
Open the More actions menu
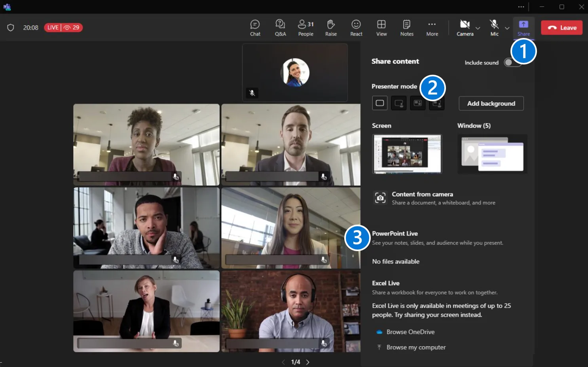click(x=432, y=28)
